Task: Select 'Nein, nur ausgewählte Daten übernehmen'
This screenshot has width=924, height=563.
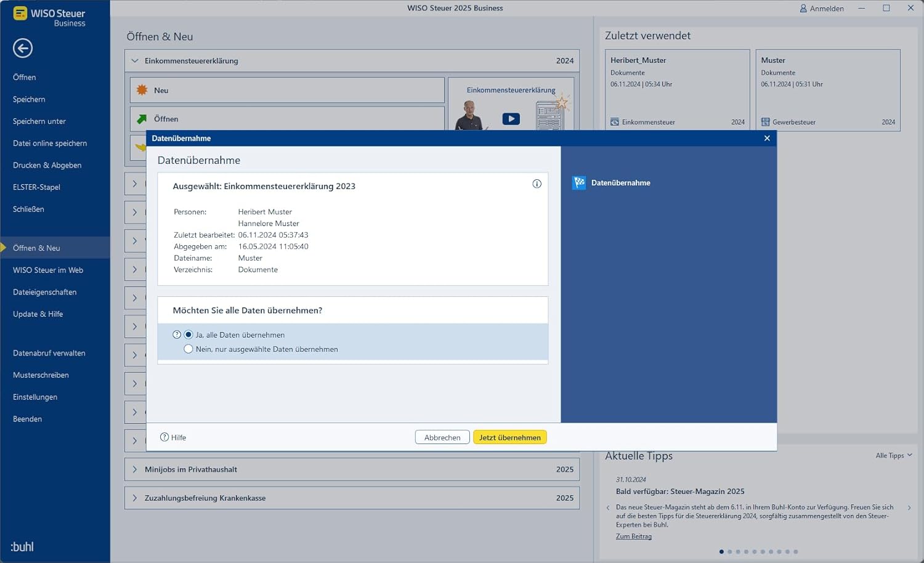Action: (x=188, y=349)
